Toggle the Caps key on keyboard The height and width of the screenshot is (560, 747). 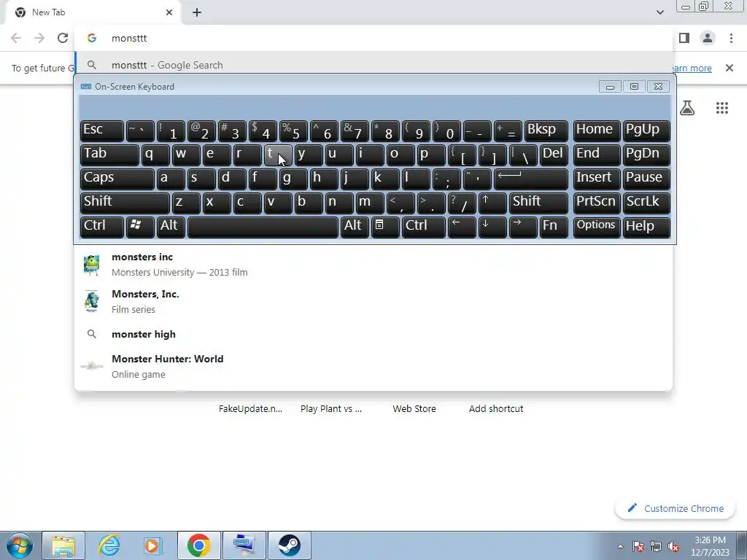point(117,179)
